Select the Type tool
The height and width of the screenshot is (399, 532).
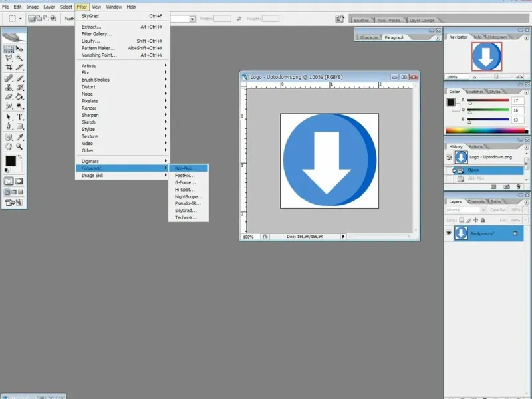coord(19,117)
